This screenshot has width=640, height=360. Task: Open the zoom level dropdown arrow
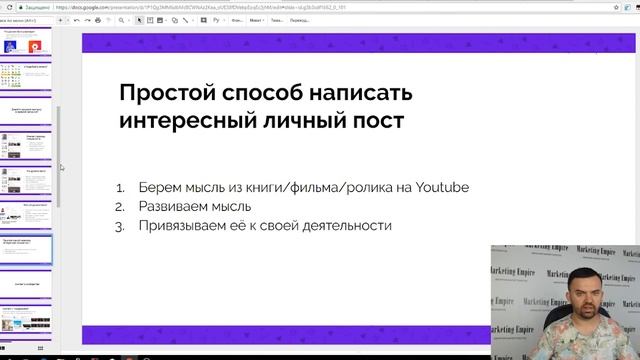(x=129, y=20)
